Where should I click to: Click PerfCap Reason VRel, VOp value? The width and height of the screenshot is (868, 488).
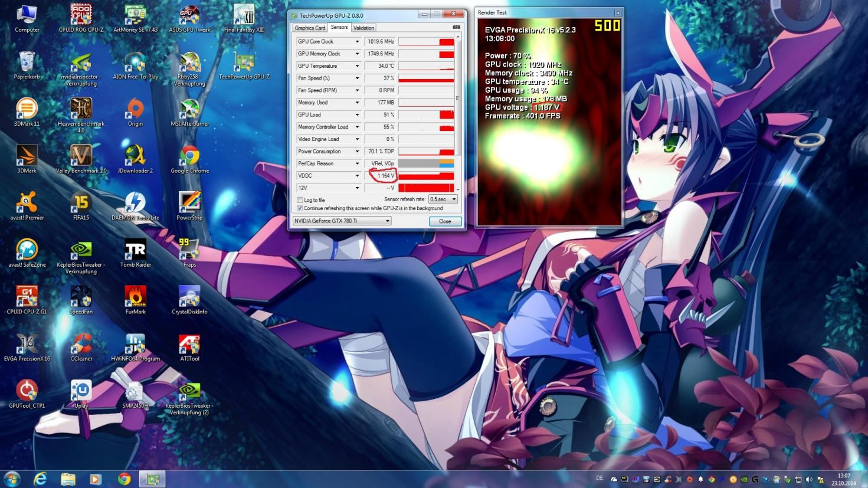pos(381,163)
